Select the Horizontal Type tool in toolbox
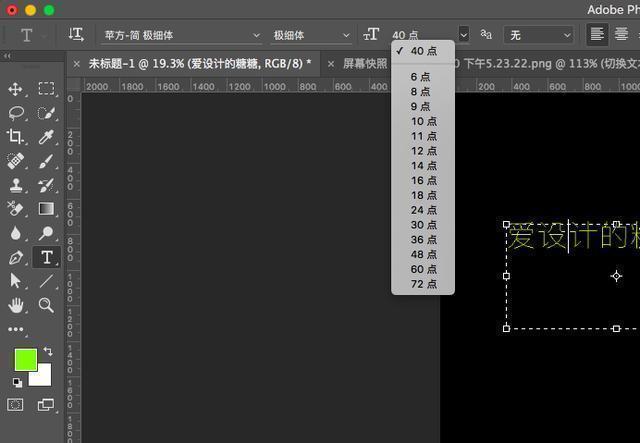The image size is (640, 443). pyautogui.click(x=47, y=257)
